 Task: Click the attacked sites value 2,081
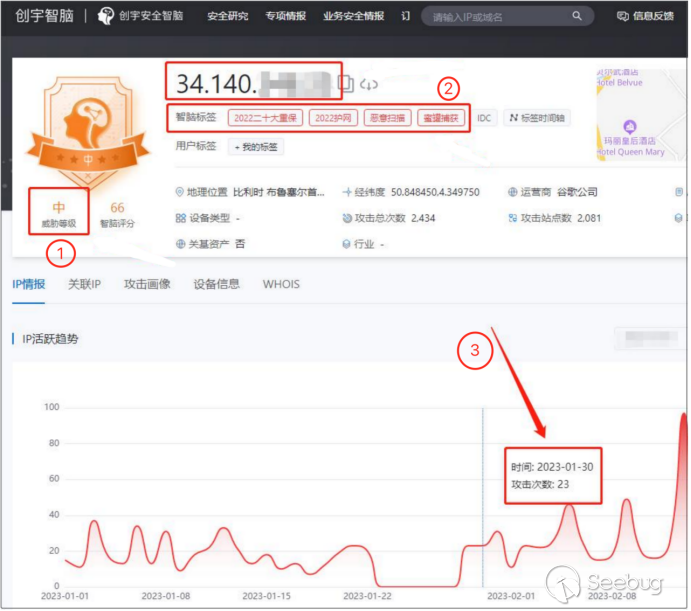tap(591, 219)
